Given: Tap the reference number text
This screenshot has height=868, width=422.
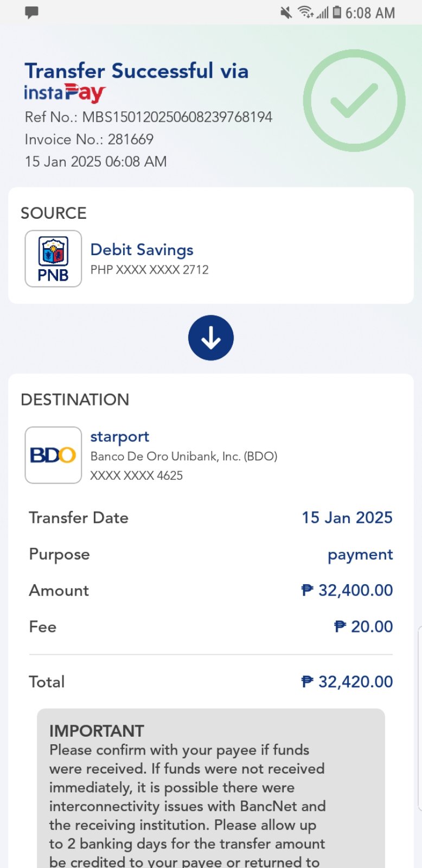Looking at the screenshot, I should coord(149,117).
